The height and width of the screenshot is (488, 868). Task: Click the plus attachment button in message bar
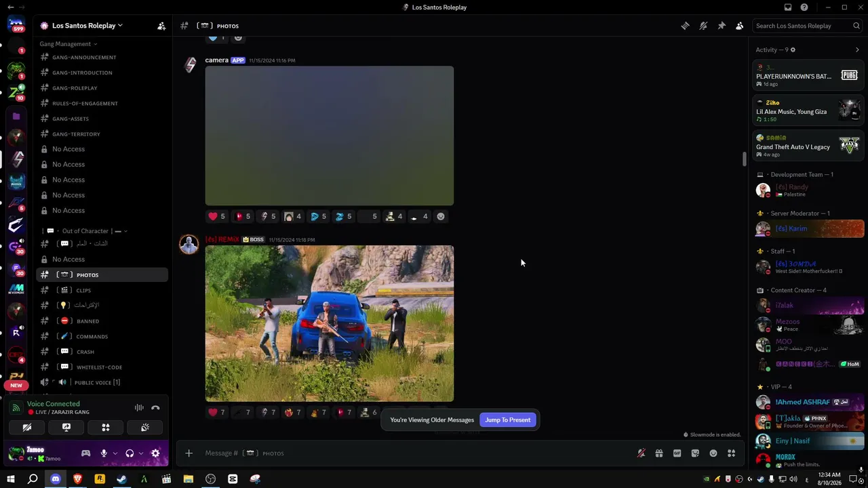pyautogui.click(x=189, y=453)
